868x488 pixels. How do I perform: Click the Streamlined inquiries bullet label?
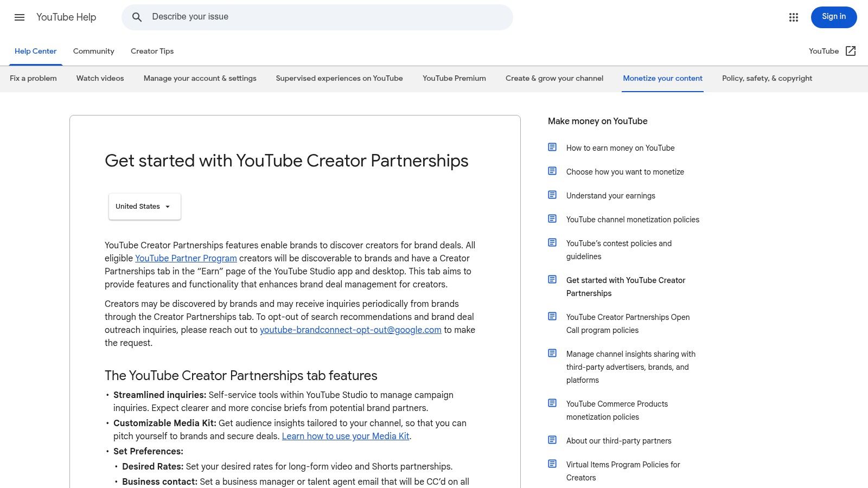click(x=159, y=395)
